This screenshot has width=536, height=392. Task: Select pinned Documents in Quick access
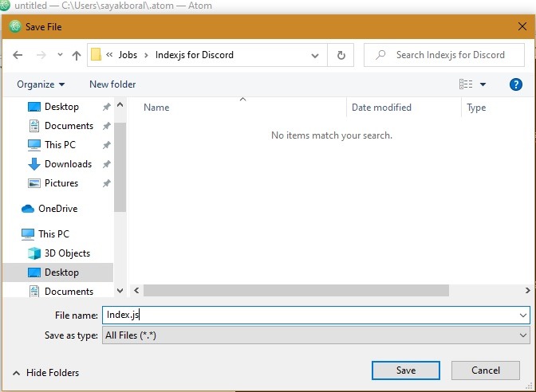pyautogui.click(x=69, y=126)
